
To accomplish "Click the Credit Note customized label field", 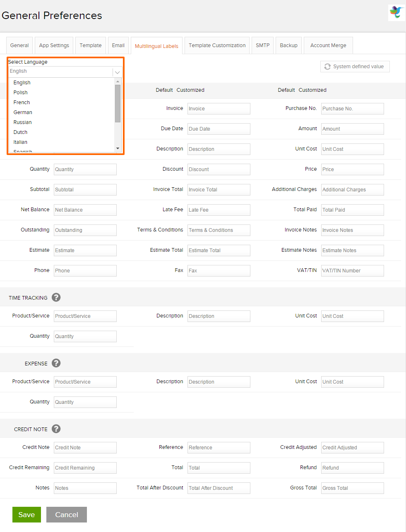I will 85,448.
